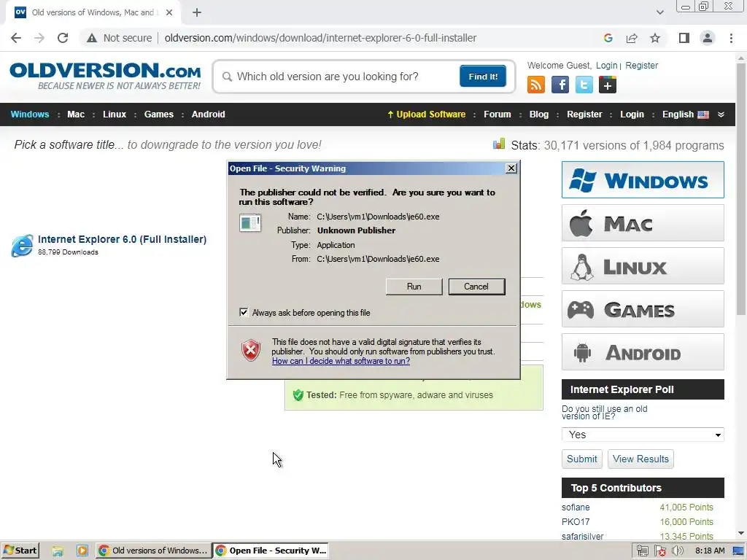Click the black plus share icon

coord(608,85)
